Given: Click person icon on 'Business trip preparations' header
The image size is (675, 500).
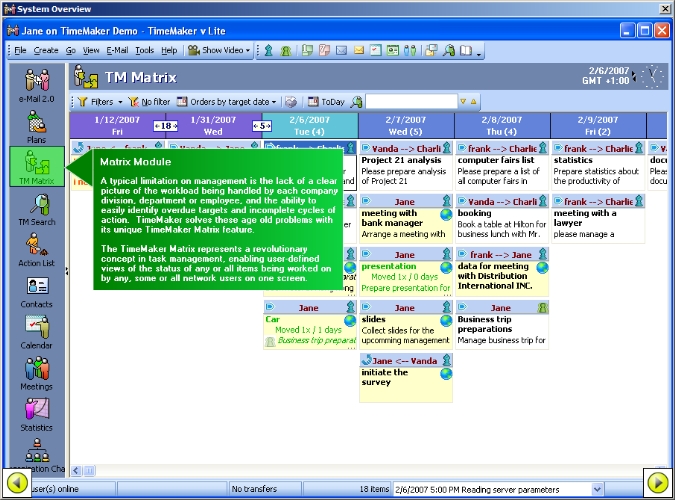Looking at the screenshot, I should pyautogui.click(x=543, y=307).
